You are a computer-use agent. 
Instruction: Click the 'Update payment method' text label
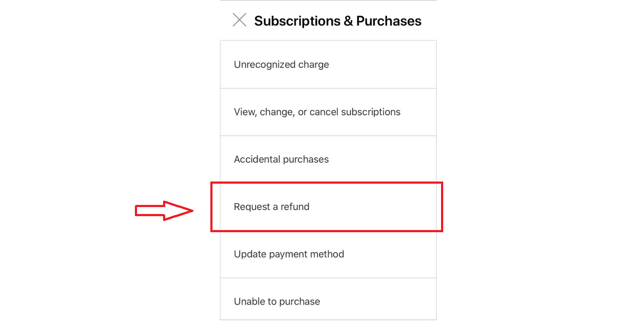click(x=289, y=254)
